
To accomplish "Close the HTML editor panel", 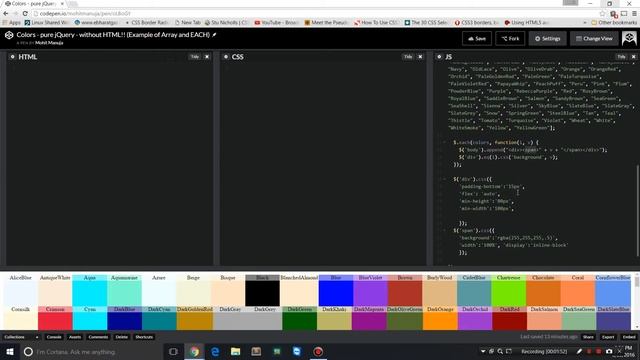I will click(207, 57).
